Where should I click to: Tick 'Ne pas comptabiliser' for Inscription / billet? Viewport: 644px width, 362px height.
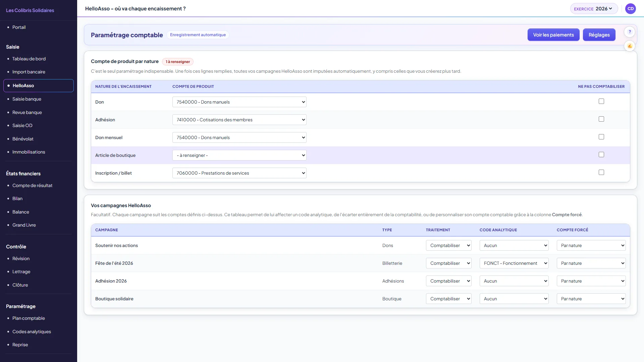601,172
